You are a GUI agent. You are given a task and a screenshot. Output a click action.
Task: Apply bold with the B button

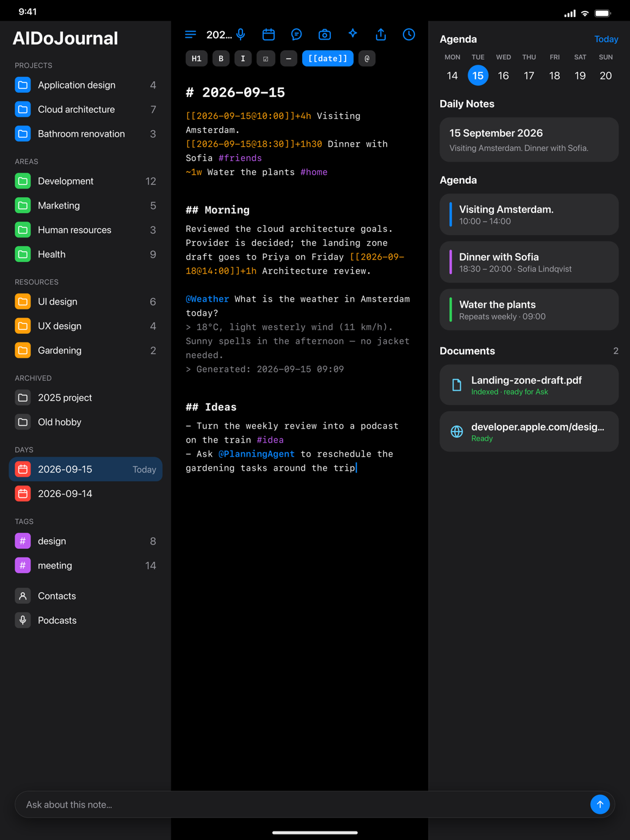[x=221, y=59]
